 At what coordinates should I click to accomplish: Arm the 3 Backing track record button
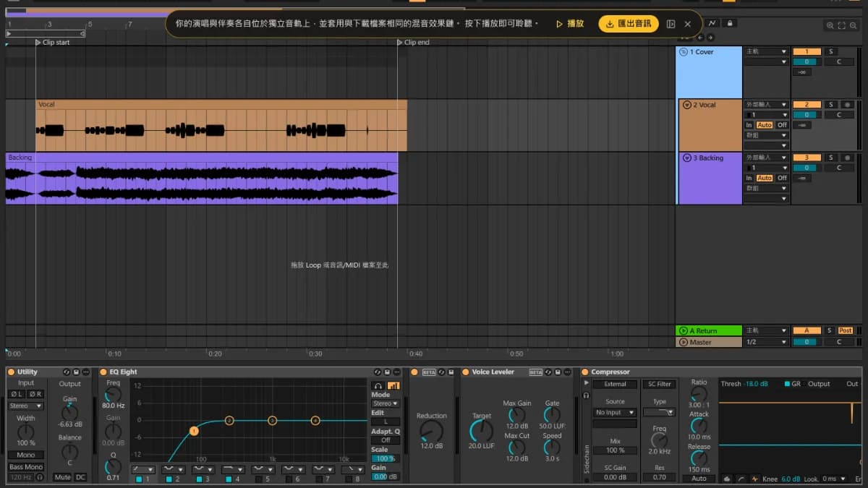[x=846, y=158]
